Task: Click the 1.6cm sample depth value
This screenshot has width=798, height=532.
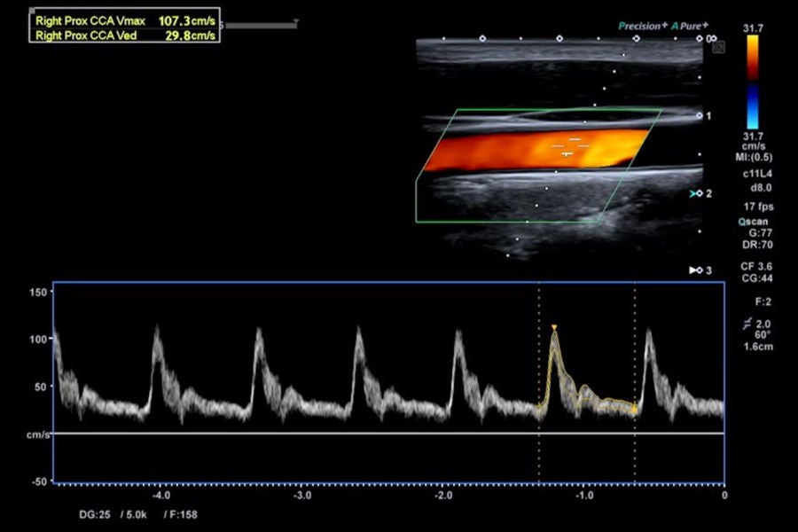Action: pyautogui.click(x=758, y=347)
